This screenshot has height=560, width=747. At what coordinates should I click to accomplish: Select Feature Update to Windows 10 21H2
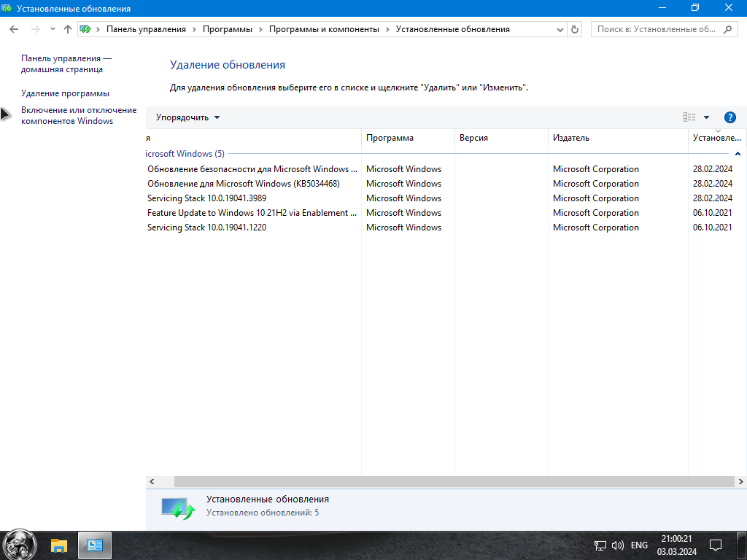[x=446, y=212]
